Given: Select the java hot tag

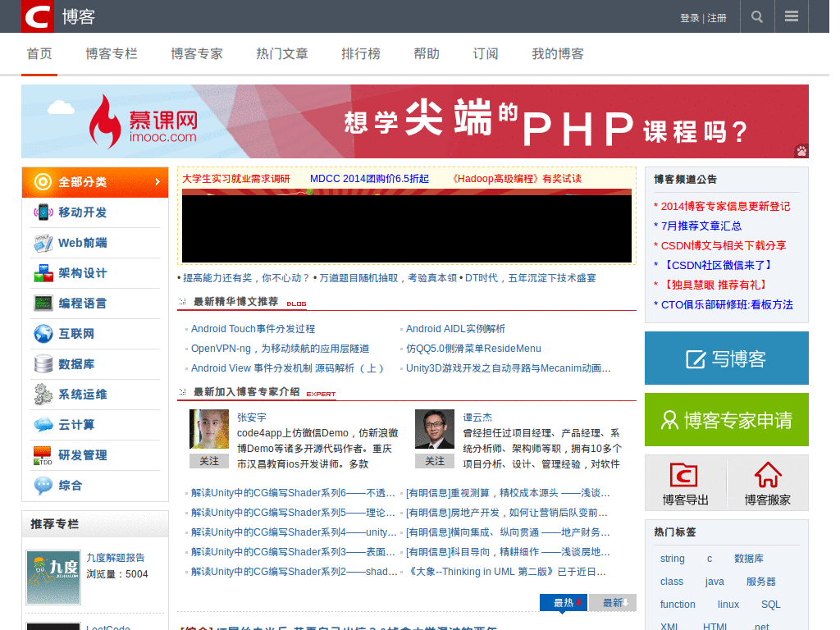Looking at the screenshot, I should click(x=714, y=582).
